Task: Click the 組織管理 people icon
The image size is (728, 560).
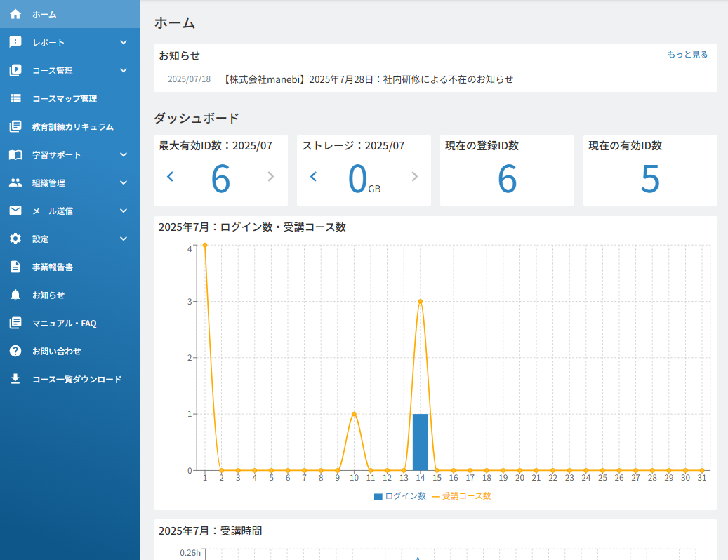Action: [x=15, y=182]
